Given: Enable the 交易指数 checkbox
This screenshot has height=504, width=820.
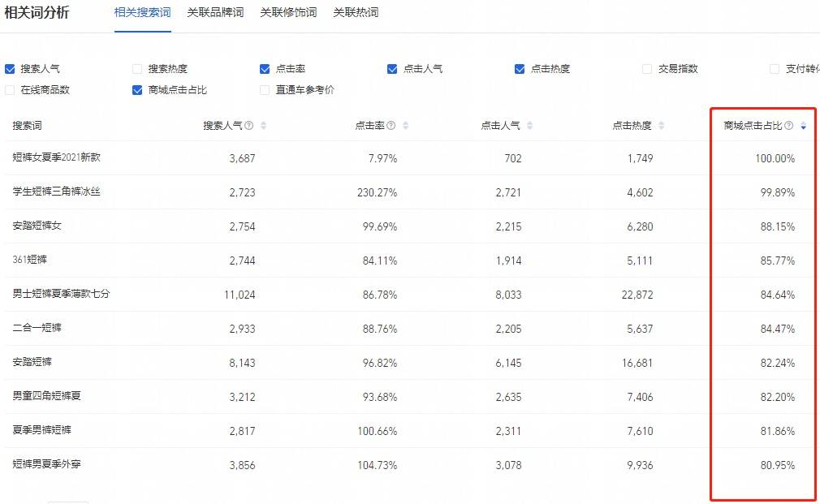Looking at the screenshot, I should 647,69.
